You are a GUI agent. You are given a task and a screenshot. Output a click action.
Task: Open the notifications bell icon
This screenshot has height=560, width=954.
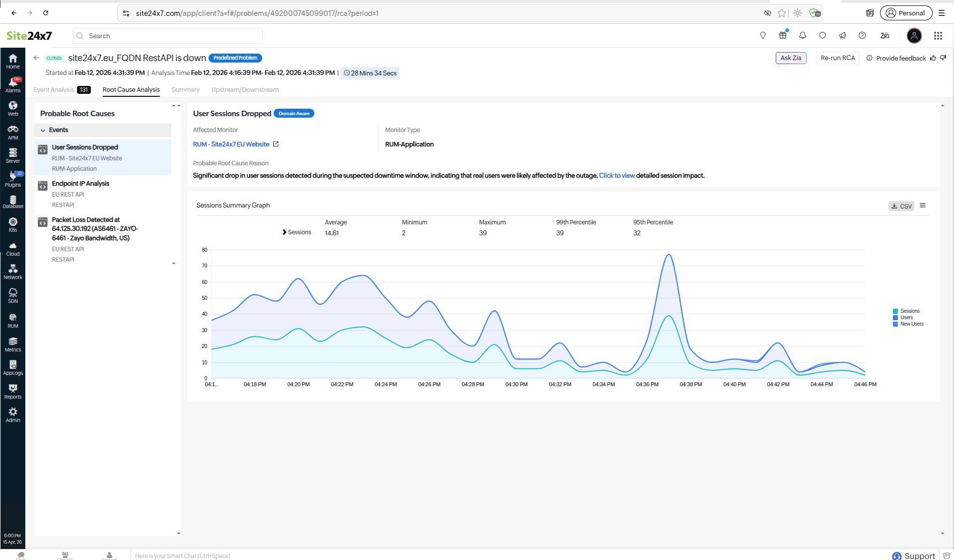pyautogui.click(x=803, y=35)
